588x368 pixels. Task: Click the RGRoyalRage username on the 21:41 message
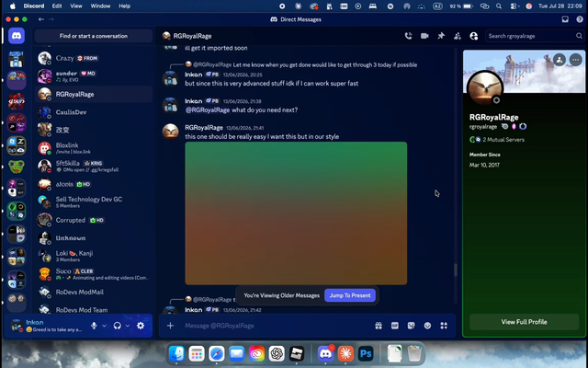click(204, 128)
